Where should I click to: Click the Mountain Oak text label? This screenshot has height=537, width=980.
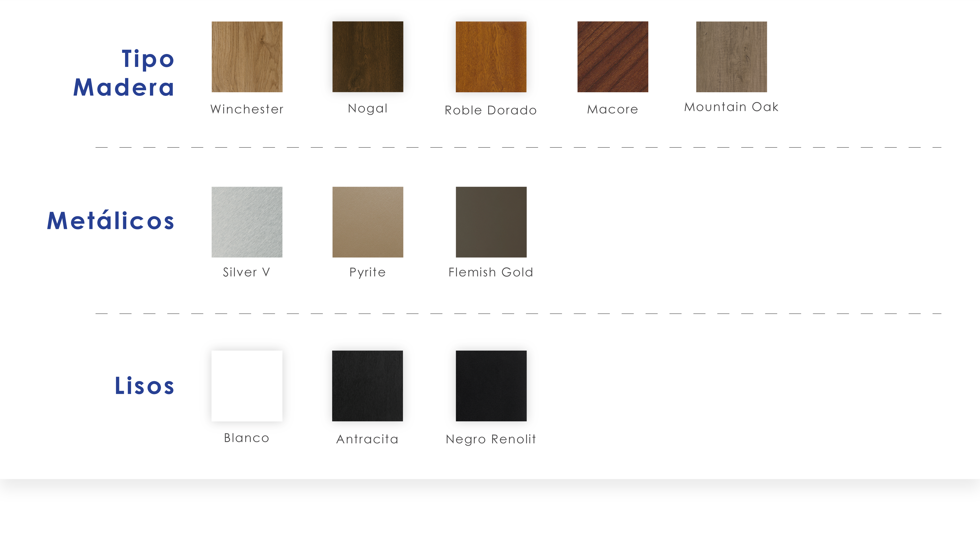point(731,107)
